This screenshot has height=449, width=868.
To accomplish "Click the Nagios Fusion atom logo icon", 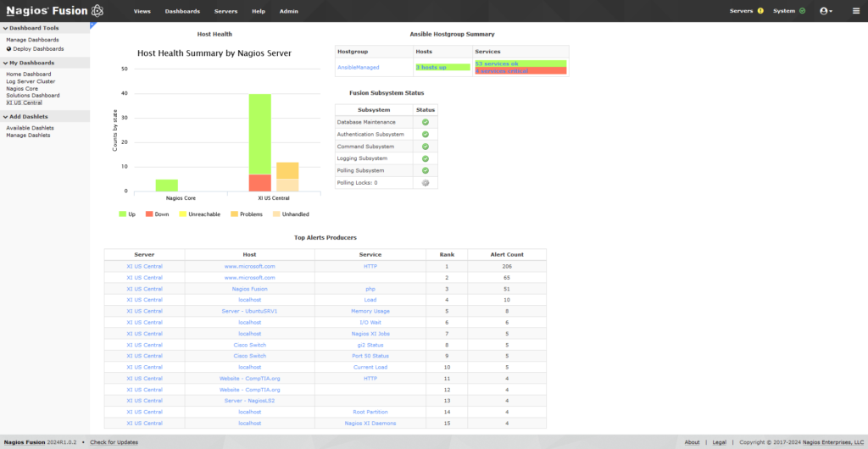I will click(97, 11).
